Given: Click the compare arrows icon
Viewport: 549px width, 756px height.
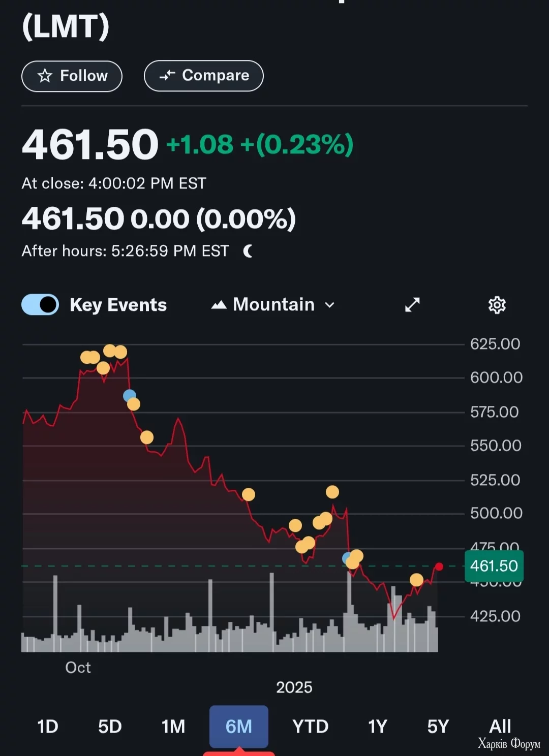Looking at the screenshot, I should pos(167,76).
